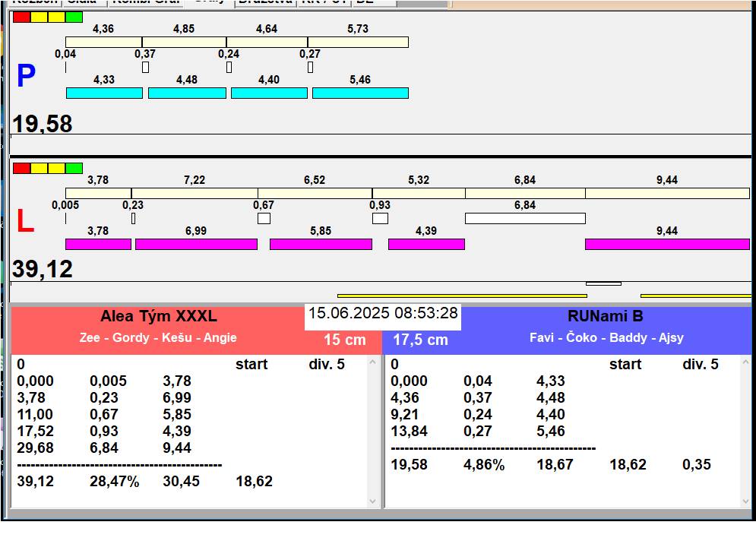
Task: Select the cyan bar labeled 5,46
Action: (x=360, y=93)
